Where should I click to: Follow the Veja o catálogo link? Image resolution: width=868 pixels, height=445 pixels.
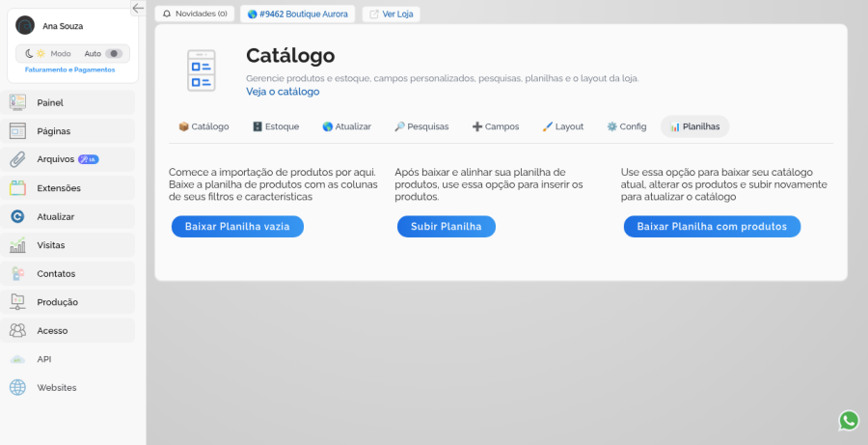pyautogui.click(x=283, y=92)
